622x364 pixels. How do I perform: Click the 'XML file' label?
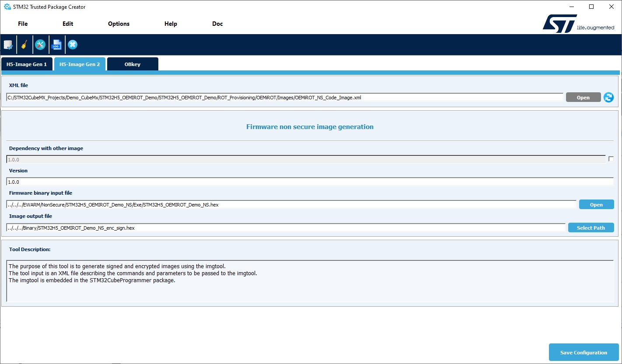18,85
